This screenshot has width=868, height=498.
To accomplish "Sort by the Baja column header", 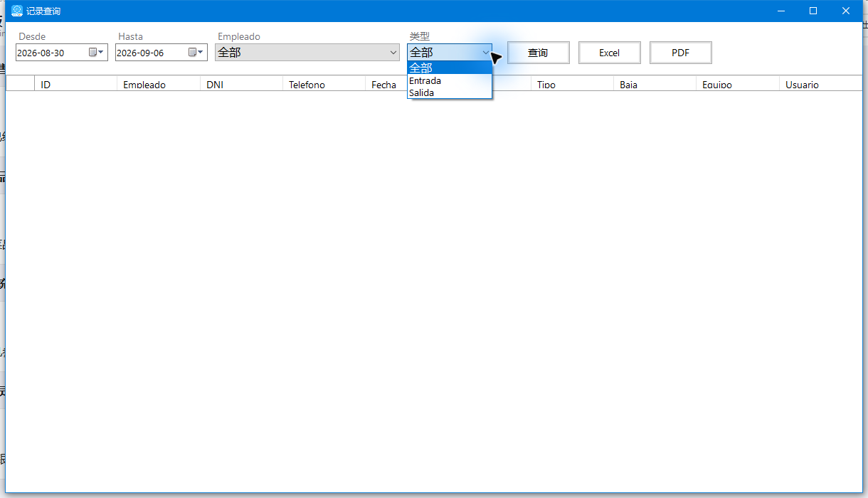I will [x=655, y=83].
